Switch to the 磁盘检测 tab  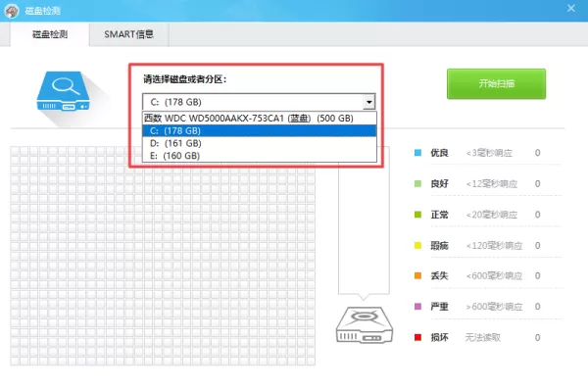(x=50, y=34)
